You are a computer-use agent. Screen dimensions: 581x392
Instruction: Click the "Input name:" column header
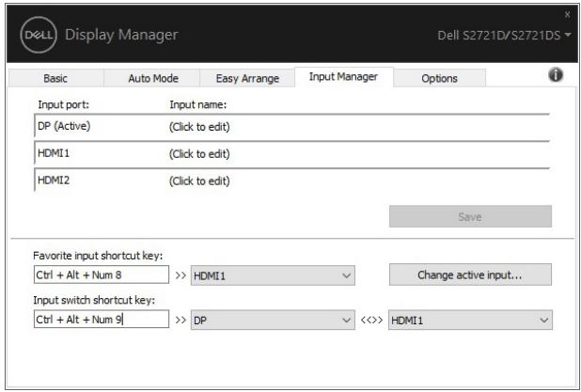tap(197, 105)
